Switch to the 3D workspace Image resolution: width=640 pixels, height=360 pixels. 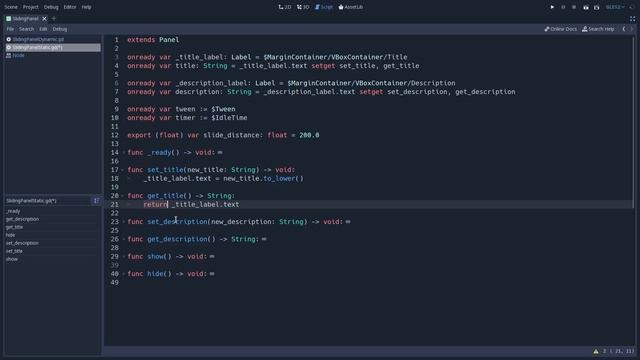(x=303, y=7)
